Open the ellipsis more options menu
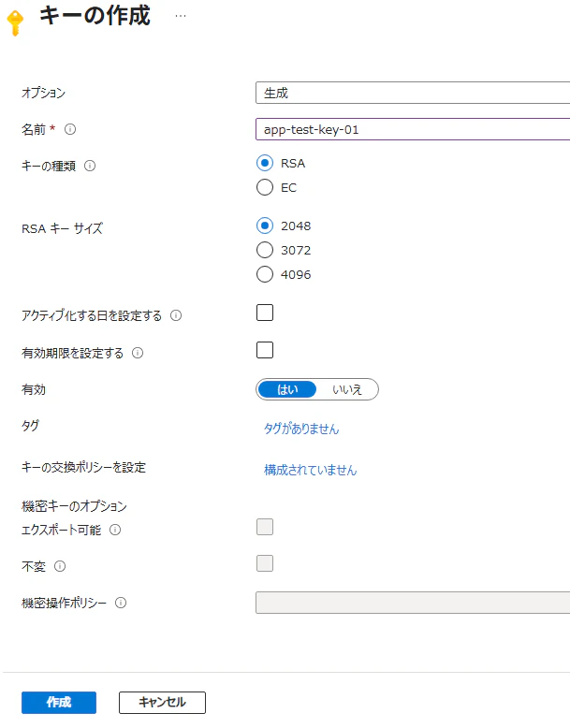This screenshot has height=728, width=570. coord(181,16)
